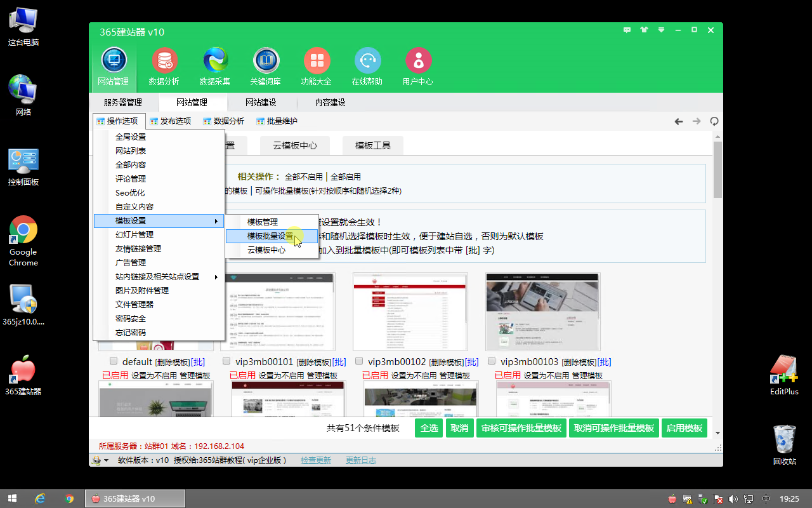Open 网络 desktop icon

23,95
